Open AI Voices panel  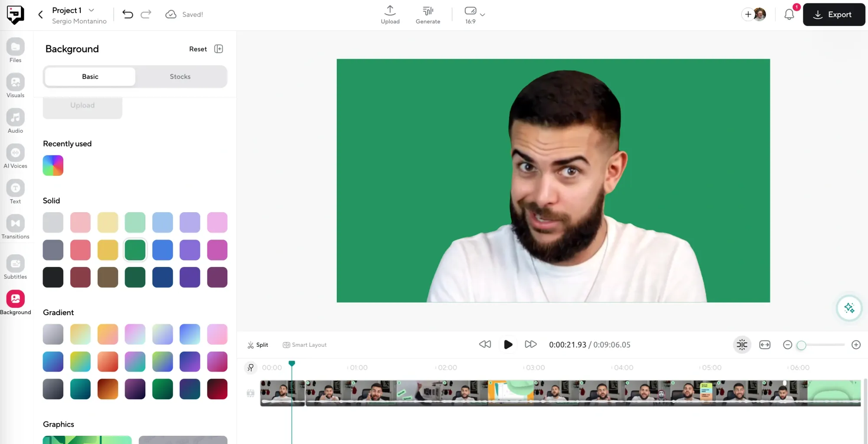(x=15, y=156)
